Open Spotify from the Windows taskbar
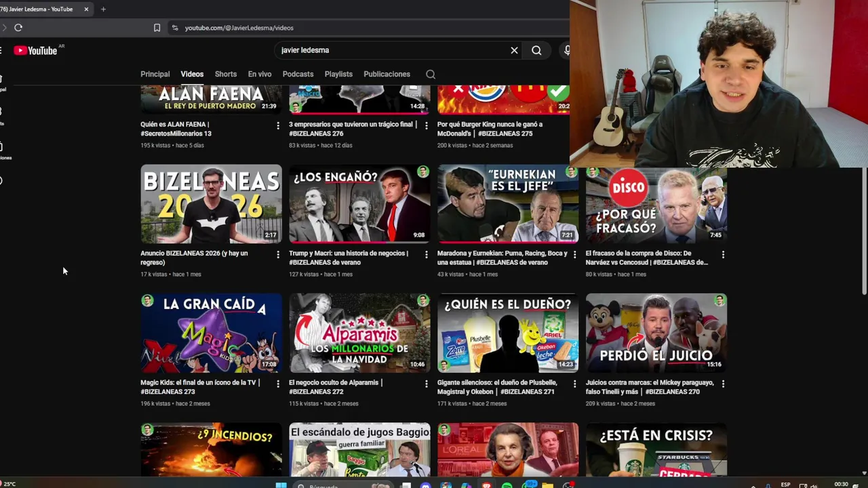This screenshot has width=868, height=488. (x=507, y=485)
